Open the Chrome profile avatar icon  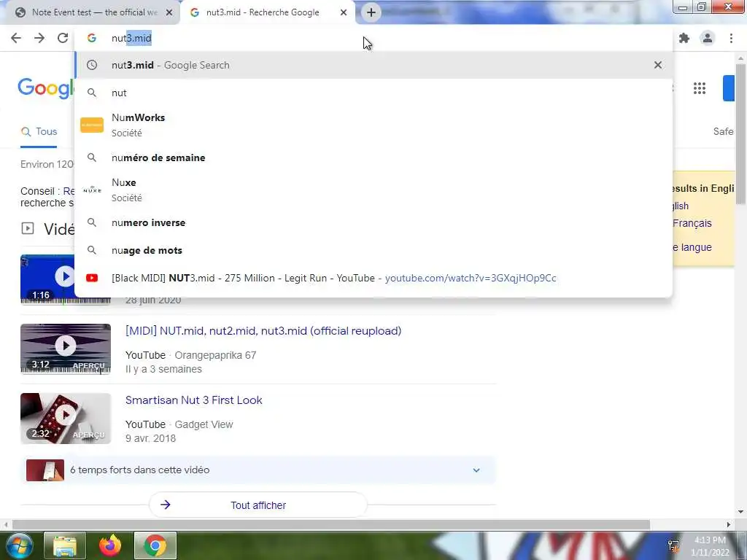[708, 38]
